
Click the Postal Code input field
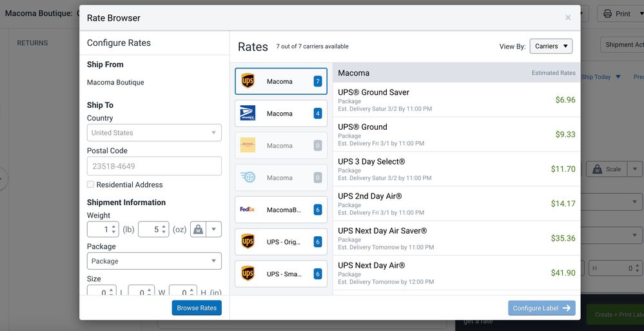154,166
